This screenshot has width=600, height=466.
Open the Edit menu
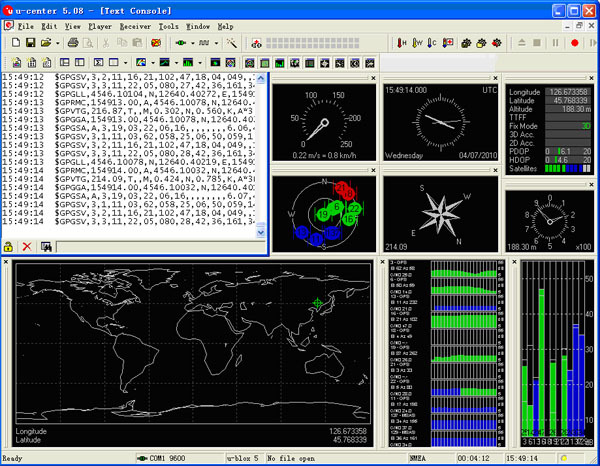pos(49,26)
